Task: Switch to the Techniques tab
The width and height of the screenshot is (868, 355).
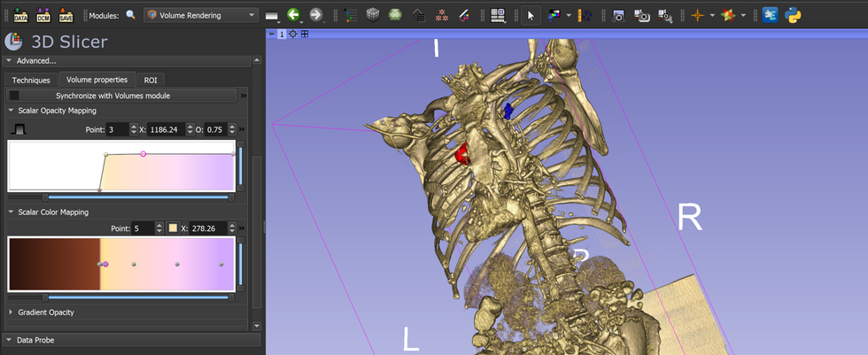Action: (31, 81)
